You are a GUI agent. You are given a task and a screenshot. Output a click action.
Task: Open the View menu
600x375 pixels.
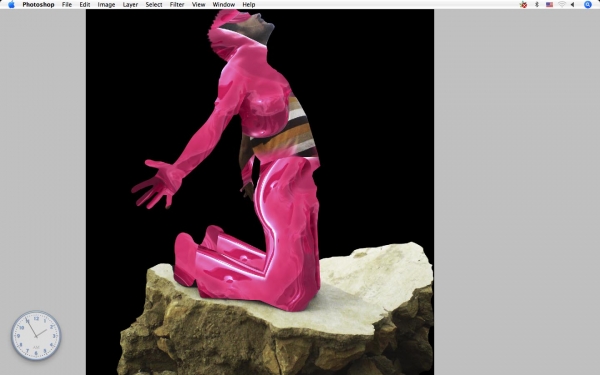click(198, 5)
